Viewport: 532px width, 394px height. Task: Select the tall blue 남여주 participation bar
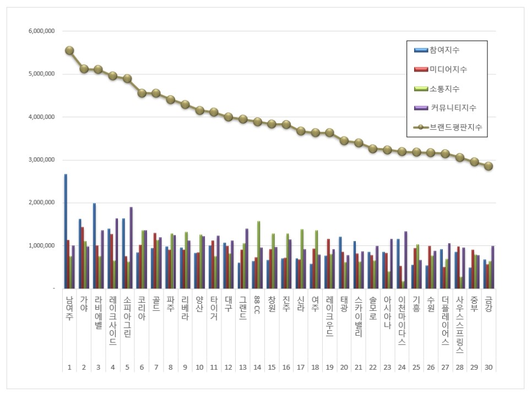(x=66, y=231)
